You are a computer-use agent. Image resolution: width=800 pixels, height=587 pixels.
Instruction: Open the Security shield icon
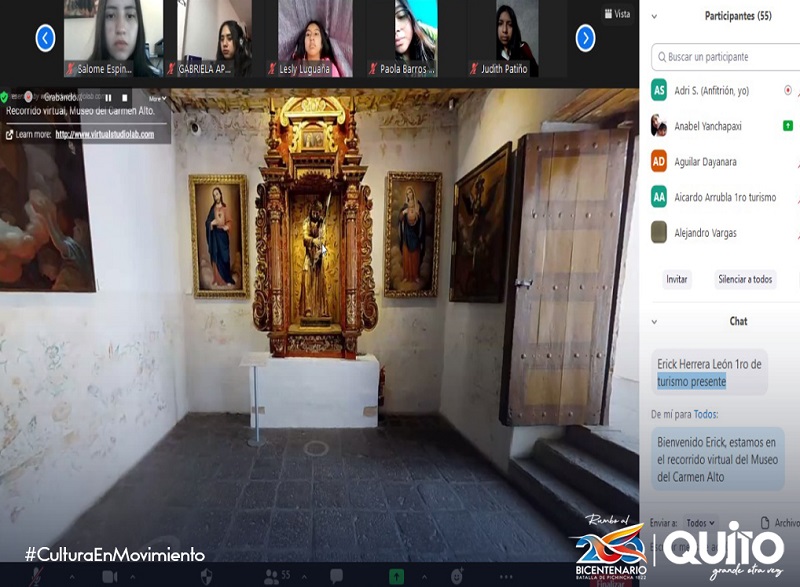point(207,576)
